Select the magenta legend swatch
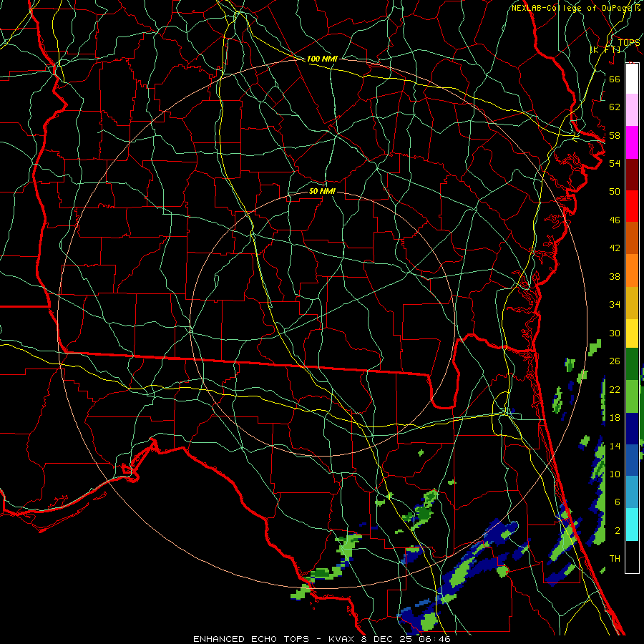 (632, 142)
